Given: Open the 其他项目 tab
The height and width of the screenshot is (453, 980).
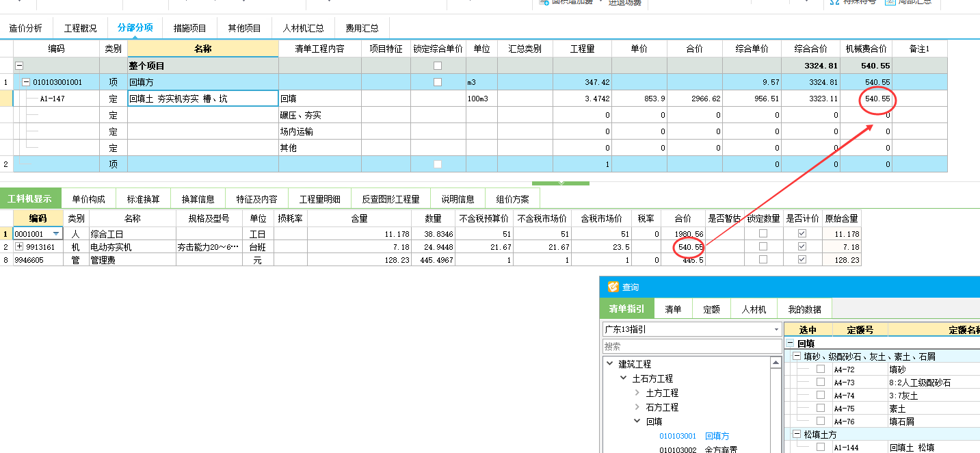Looking at the screenshot, I should point(245,28).
